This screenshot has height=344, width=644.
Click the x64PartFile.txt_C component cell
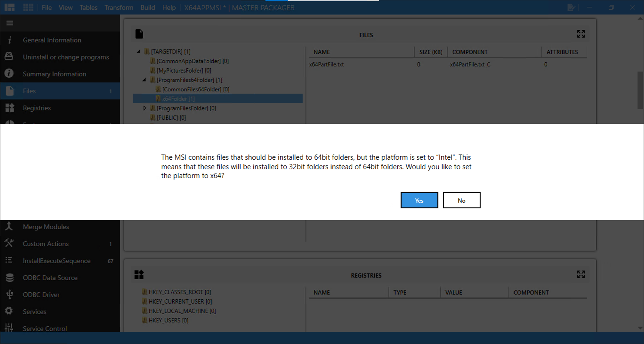pos(470,64)
